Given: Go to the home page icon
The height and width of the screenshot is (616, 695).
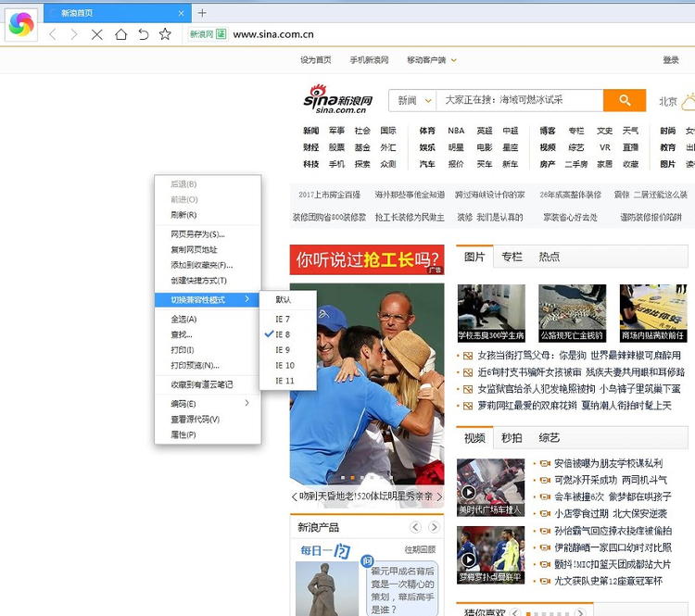Looking at the screenshot, I should pos(120,34).
